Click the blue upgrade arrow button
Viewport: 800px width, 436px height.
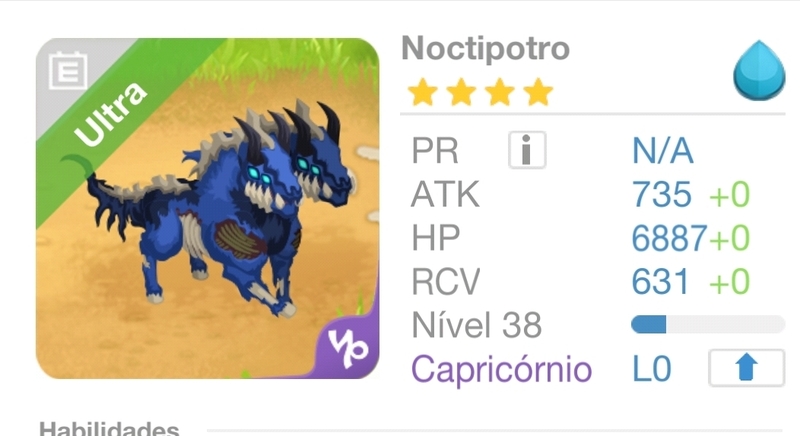point(746,368)
